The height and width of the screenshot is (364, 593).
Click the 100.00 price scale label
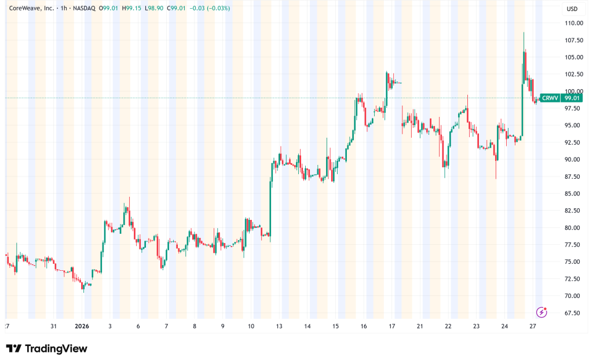[x=573, y=91]
